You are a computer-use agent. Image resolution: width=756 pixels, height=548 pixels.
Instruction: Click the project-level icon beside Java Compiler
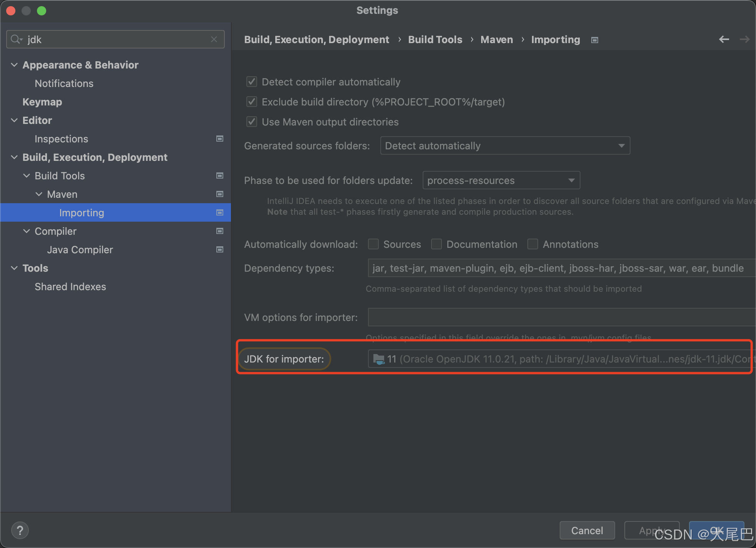[x=220, y=249]
